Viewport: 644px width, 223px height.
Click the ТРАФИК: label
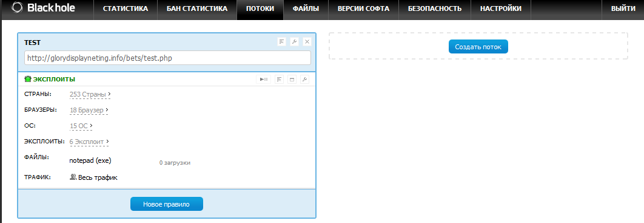(x=38, y=177)
